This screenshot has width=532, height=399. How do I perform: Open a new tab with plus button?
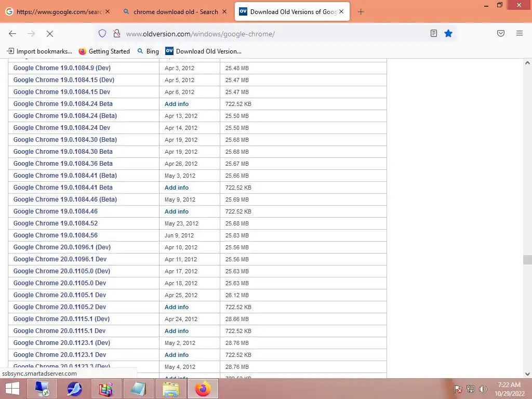pyautogui.click(x=361, y=12)
